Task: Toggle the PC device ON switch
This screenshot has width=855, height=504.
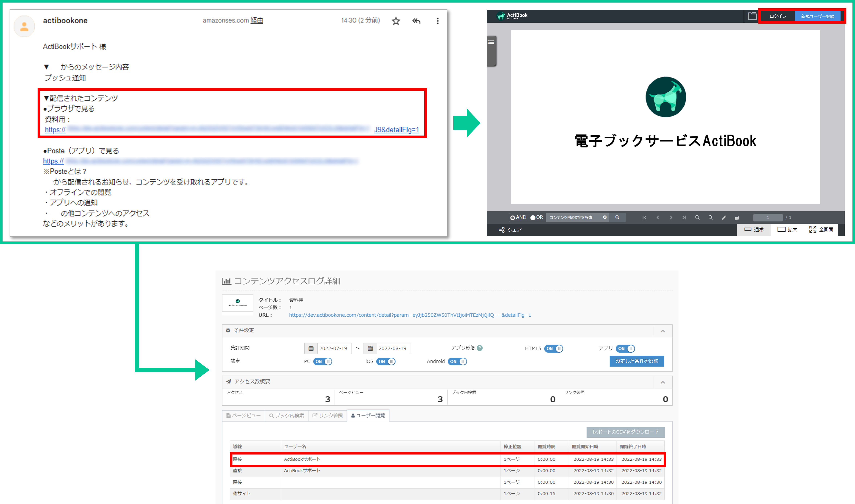Action: (x=322, y=361)
